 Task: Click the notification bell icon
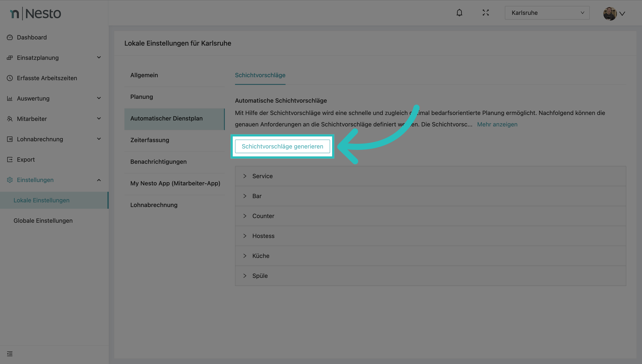pyautogui.click(x=459, y=13)
